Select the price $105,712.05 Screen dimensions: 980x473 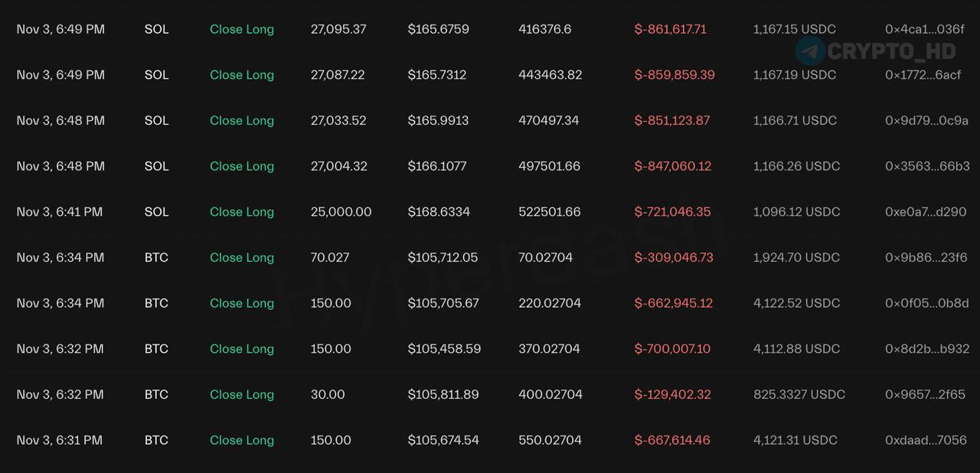443,258
